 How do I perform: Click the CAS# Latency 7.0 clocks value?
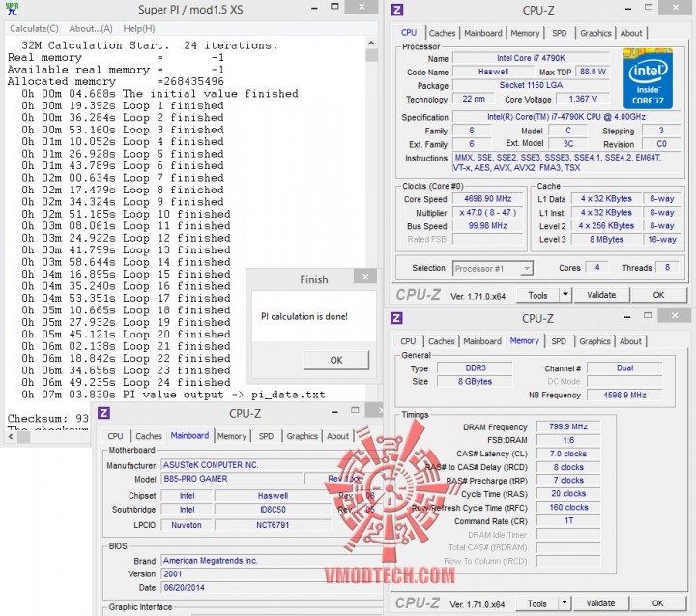[x=568, y=454]
